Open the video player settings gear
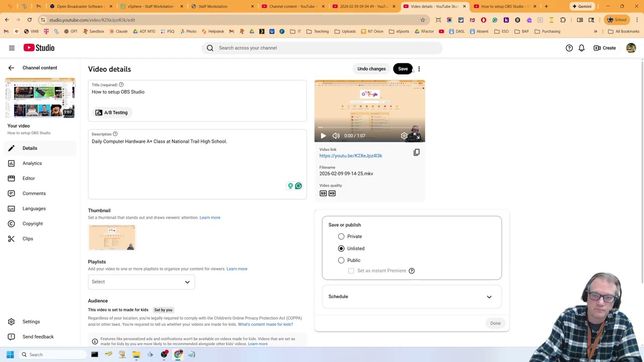 pos(404,136)
